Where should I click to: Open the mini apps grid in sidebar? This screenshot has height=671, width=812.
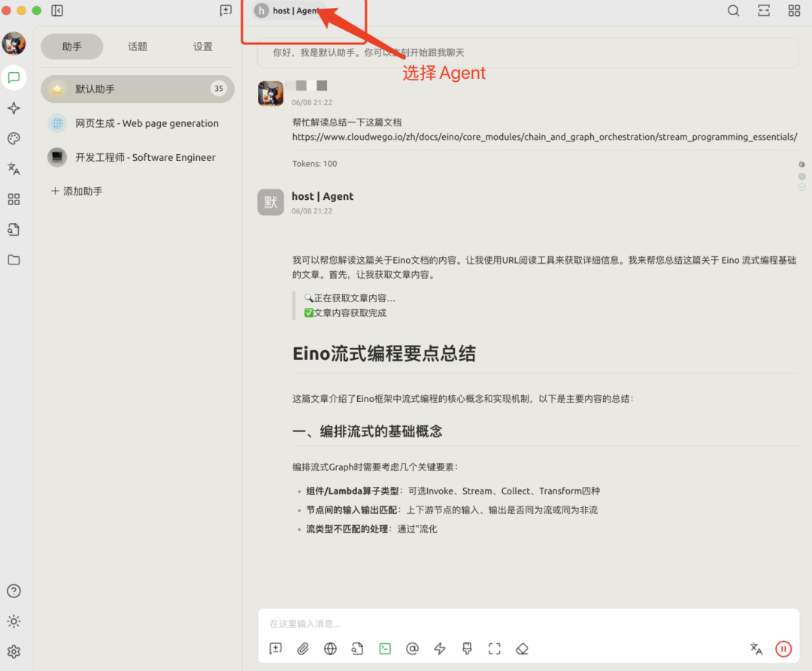(14, 198)
